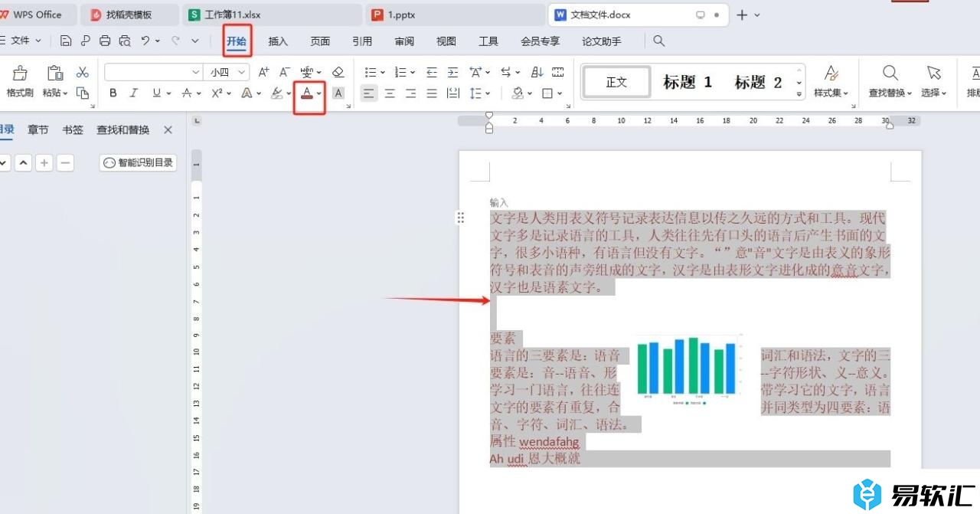Image resolution: width=980 pixels, height=514 pixels.
Task: Click the justify alignment icon
Action: (431, 93)
